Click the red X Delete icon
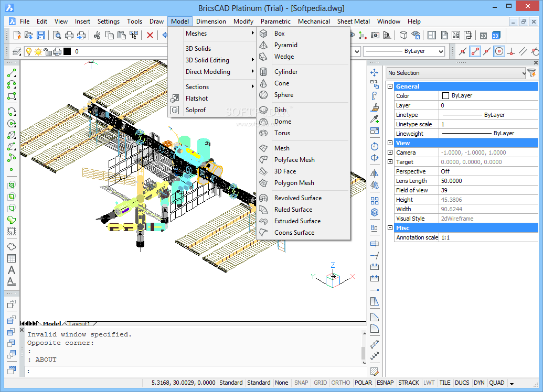Image resolution: width=543 pixels, height=392 pixels. pos(150,35)
